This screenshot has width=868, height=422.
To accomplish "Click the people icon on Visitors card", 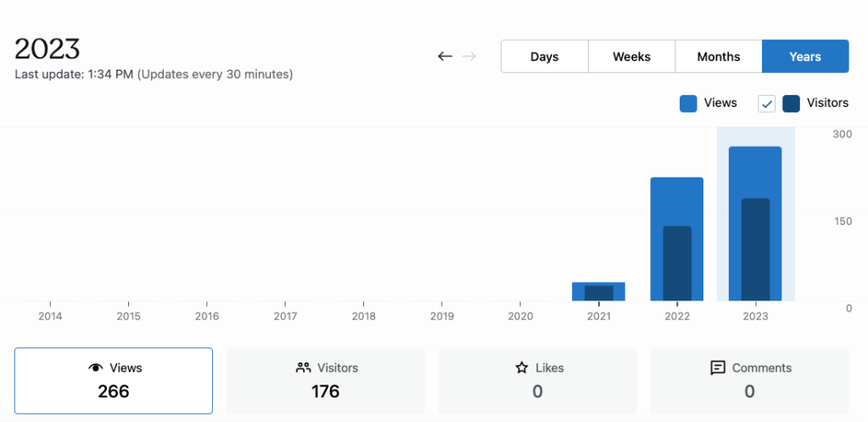I will [303, 368].
